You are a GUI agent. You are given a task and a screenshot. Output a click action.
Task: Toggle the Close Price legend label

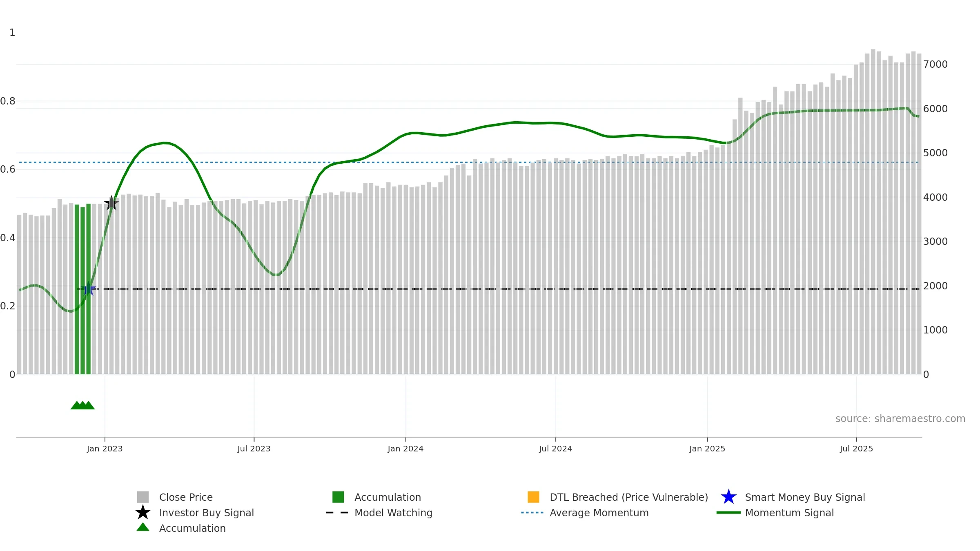pyautogui.click(x=186, y=497)
